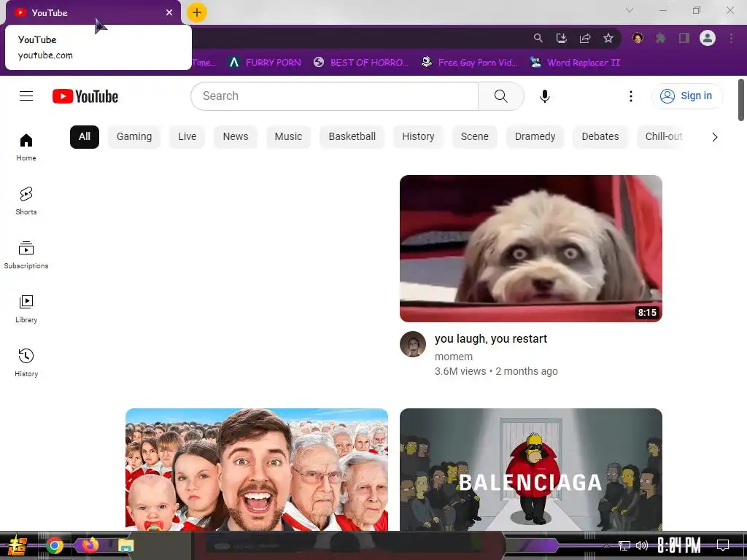Open the 'you laugh, you restart' video title
The width and height of the screenshot is (747, 560).
pos(491,339)
